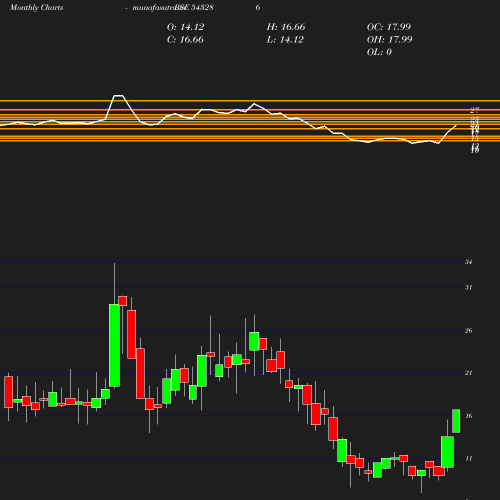This screenshot has width=500, height=500.
Task: Select the high value H: 16.66
Action: (x=286, y=27)
